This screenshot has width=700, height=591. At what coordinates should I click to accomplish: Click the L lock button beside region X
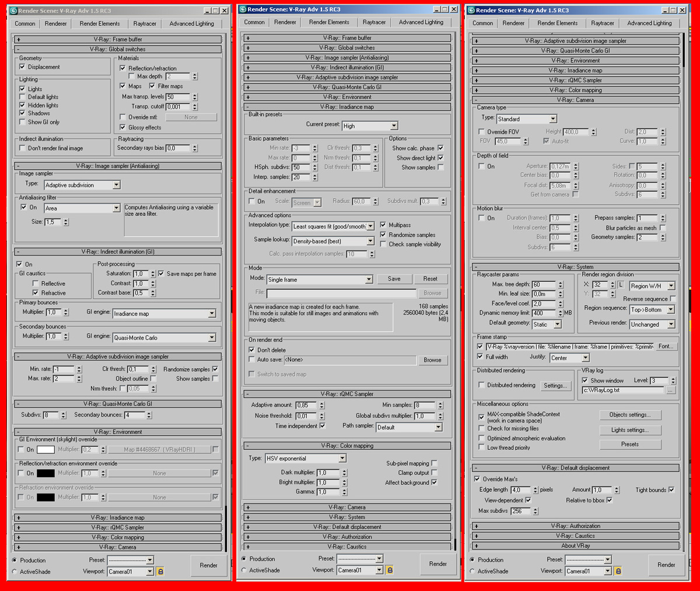621,285
